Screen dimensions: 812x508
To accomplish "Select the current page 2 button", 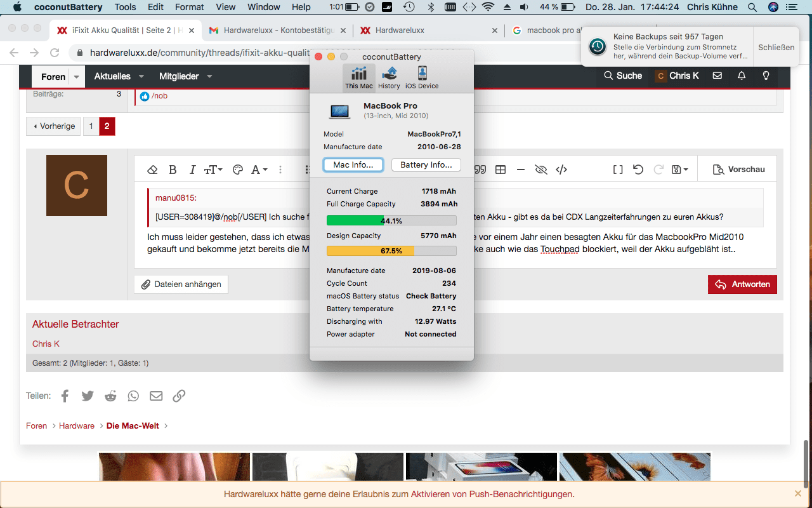I will click(107, 126).
